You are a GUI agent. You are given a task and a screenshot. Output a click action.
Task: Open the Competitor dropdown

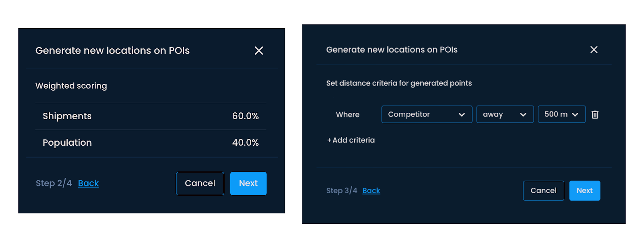point(427,114)
